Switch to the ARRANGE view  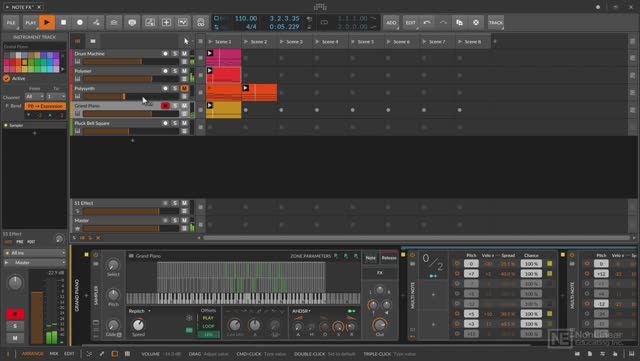coord(32,354)
